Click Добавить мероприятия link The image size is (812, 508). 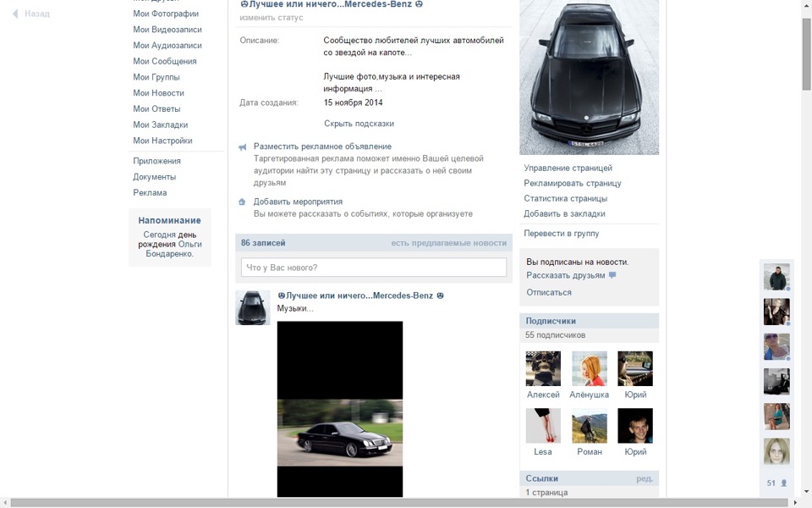point(298,202)
